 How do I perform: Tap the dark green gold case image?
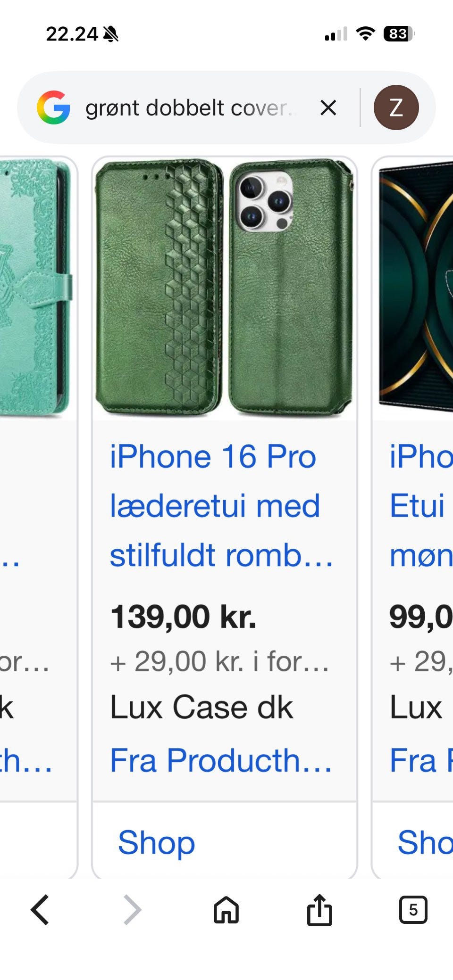(x=415, y=288)
